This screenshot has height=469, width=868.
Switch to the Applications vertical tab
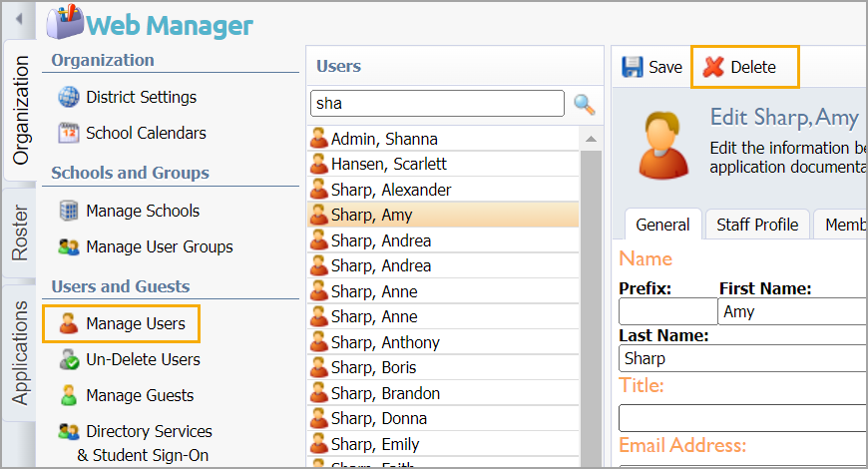pyautogui.click(x=20, y=352)
